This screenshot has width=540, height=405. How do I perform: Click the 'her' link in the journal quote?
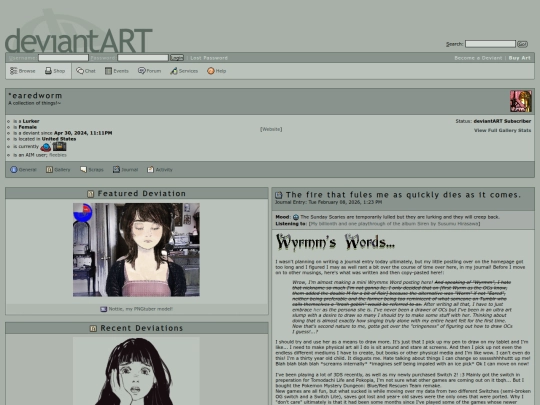pos(317,310)
